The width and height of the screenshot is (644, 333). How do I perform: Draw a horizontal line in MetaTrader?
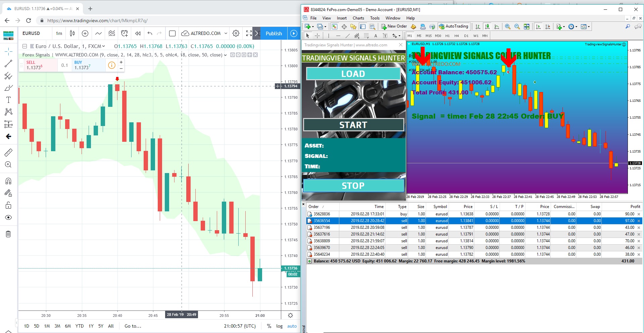(338, 36)
